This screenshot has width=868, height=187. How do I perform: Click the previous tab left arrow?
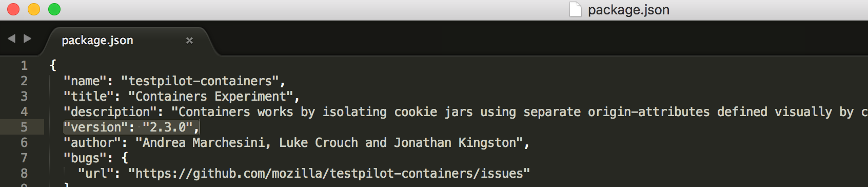11,39
